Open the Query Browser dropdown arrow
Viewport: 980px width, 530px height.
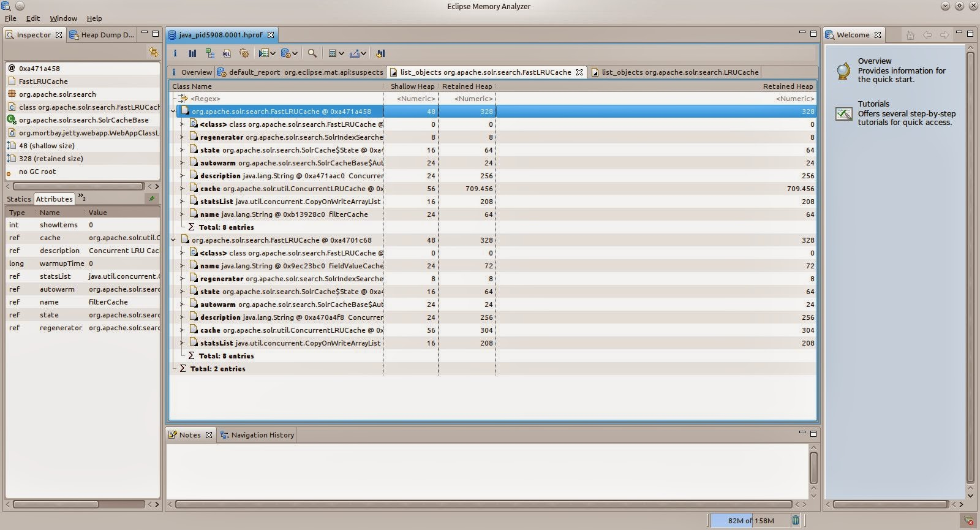pos(295,54)
